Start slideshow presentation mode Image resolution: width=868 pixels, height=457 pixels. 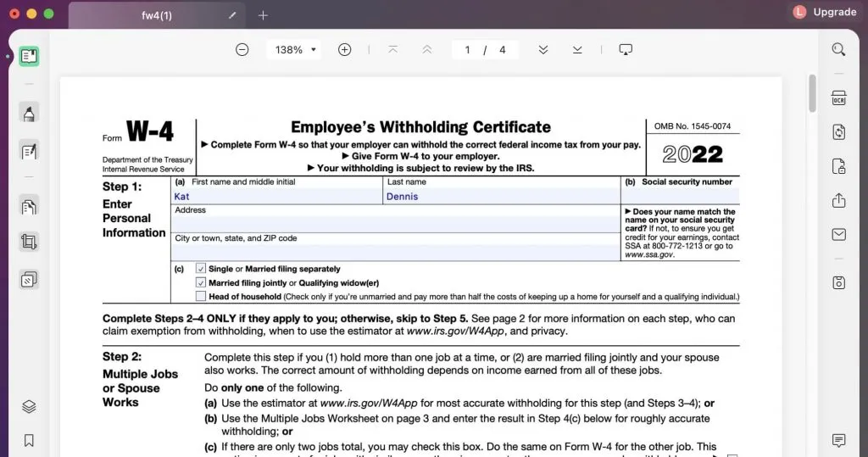[x=626, y=50]
